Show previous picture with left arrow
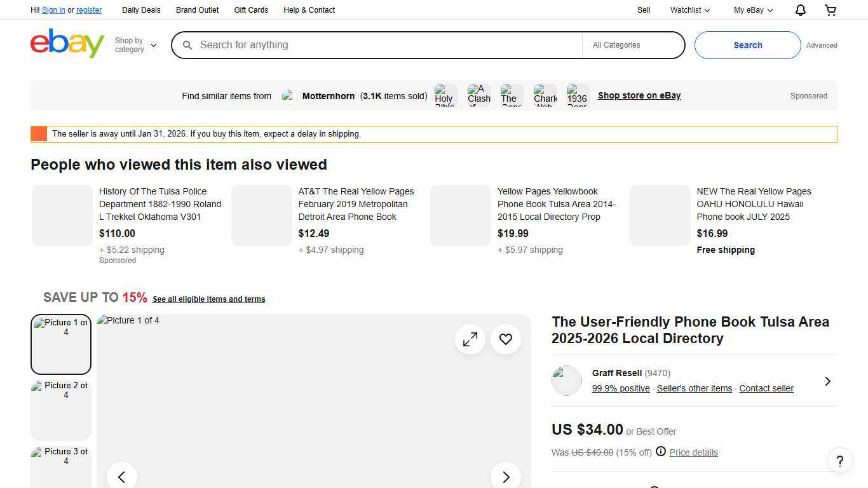Screen dimensions: 868x488 click(122, 477)
